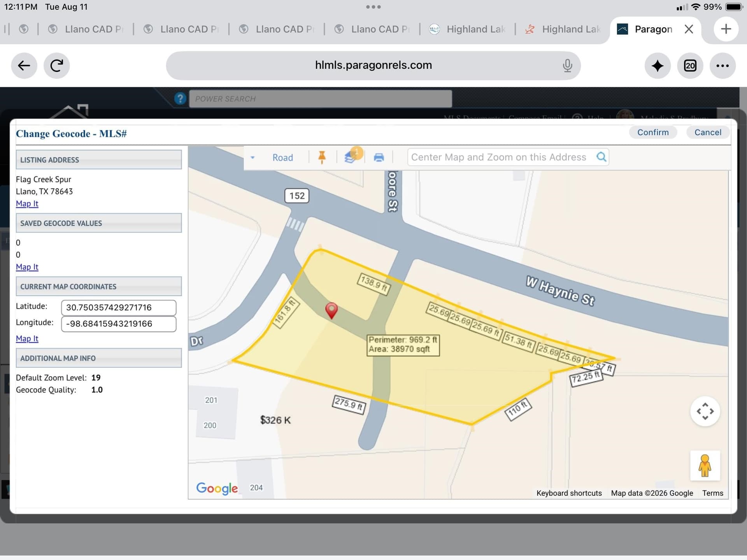This screenshot has height=560, width=747.
Task: Click the Listing Address section header
Action: 99,160
